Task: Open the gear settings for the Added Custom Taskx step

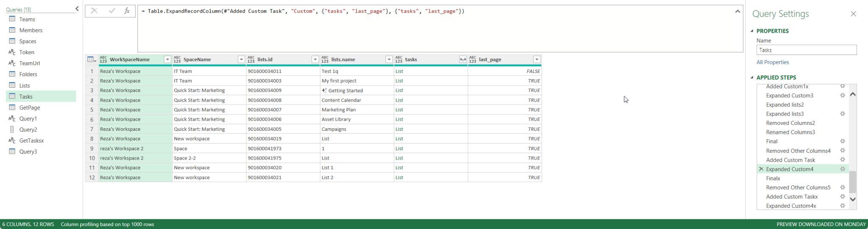Action: (x=843, y=196)
